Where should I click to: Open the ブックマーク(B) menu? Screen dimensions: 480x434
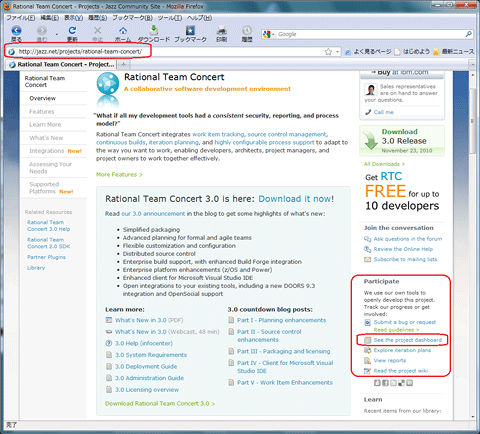tap(132, 18)
